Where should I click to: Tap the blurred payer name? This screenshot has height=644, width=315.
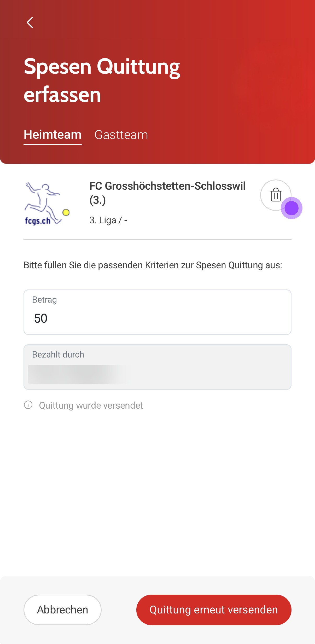coord(78,374)
